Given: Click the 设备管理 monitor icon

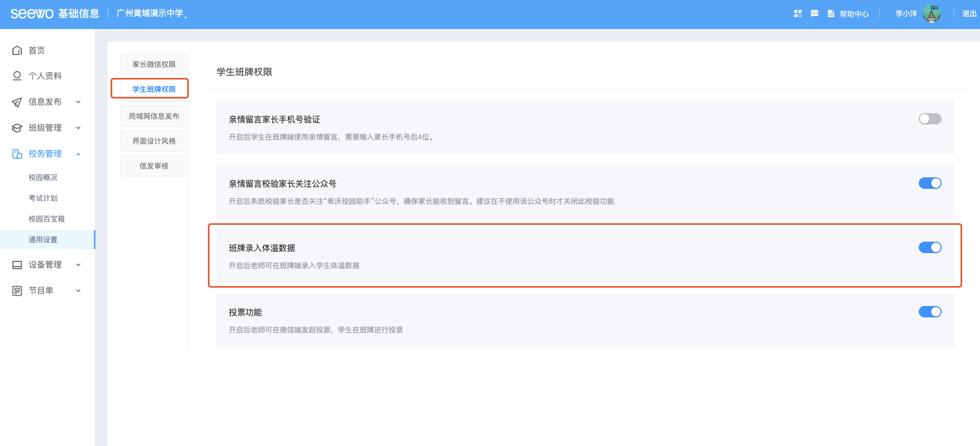Looking at the screenshot, I should pos(17,265).
